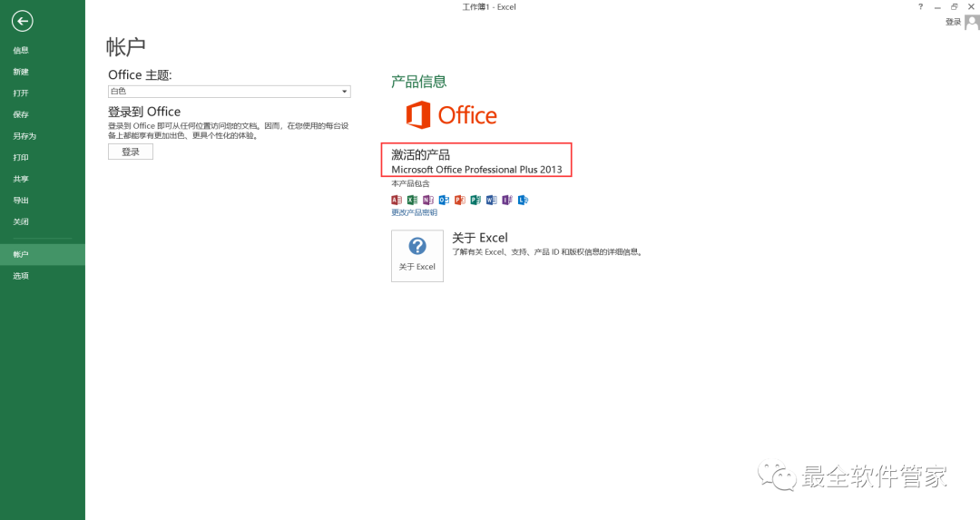This screenshot has width=980, height=520.
Task: Click the 本产品包含 label
Action: [x=411, y=183]
